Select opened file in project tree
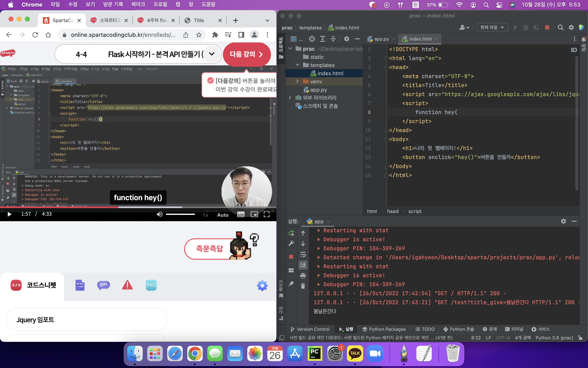The image size is (588, 368). coord(312,39)
